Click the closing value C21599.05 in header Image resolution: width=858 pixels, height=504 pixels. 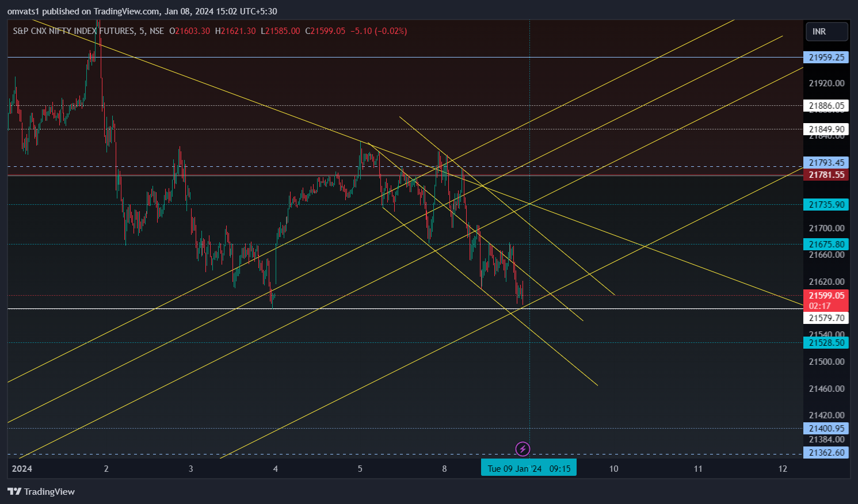pos(325,31)
